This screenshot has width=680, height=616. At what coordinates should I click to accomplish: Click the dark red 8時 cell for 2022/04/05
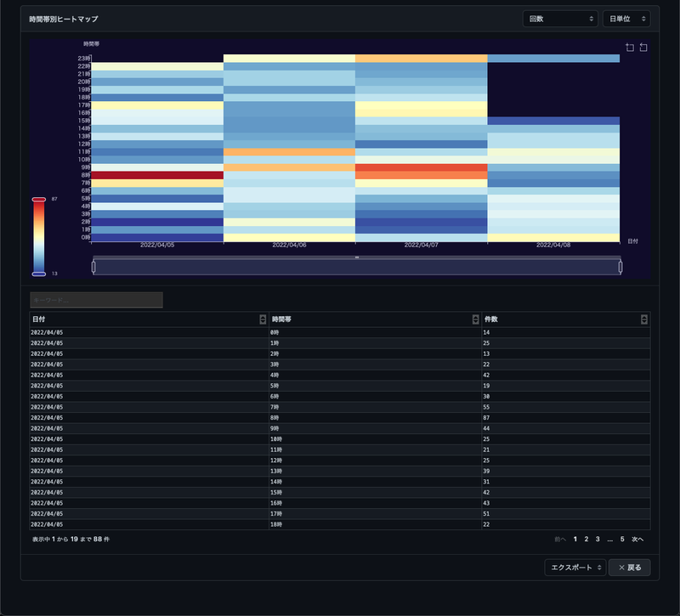[x=157, y=175]
